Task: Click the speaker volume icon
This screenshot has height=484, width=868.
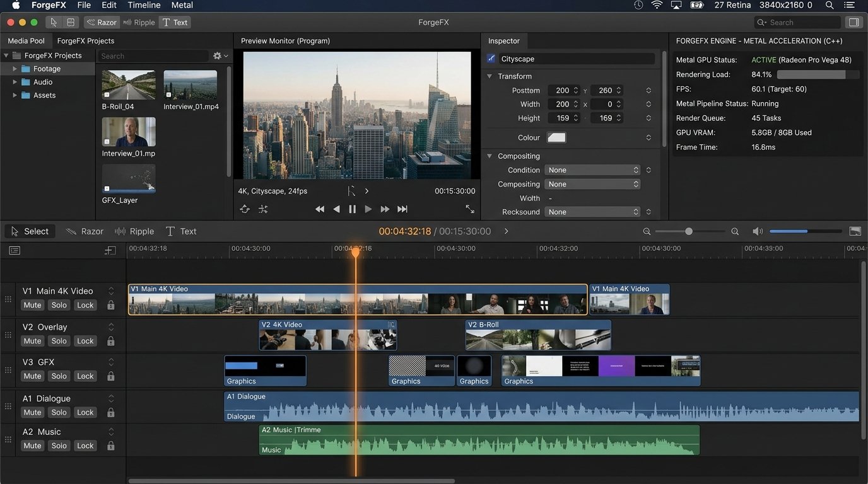Action: pyautogui.click(x=758, y=231)
